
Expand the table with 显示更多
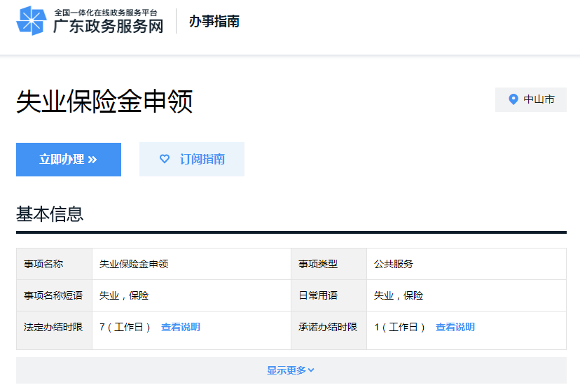point(291,370)
